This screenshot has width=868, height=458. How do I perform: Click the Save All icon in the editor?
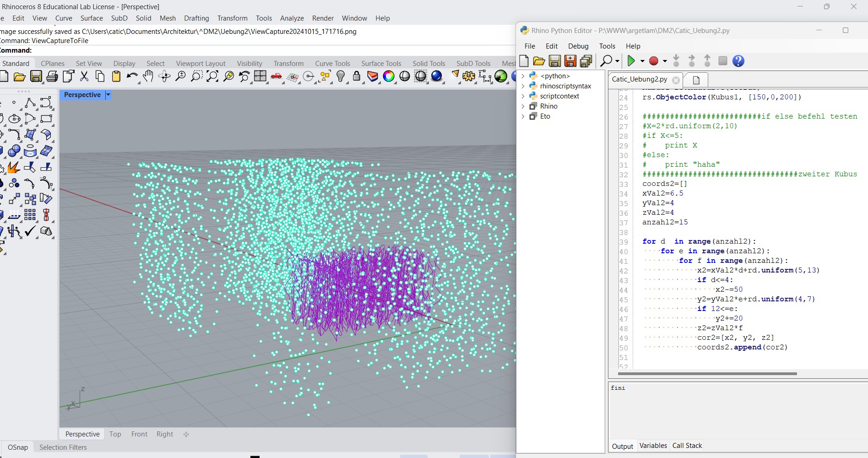pos(586,60)
